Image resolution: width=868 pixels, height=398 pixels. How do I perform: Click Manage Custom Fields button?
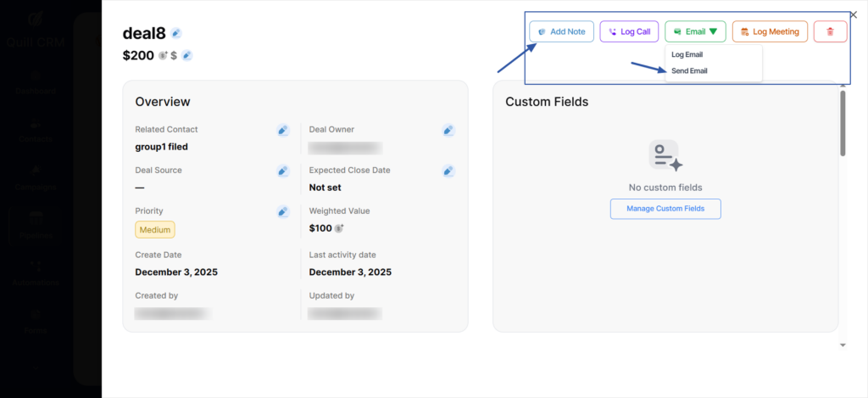[x=665, y=209]
